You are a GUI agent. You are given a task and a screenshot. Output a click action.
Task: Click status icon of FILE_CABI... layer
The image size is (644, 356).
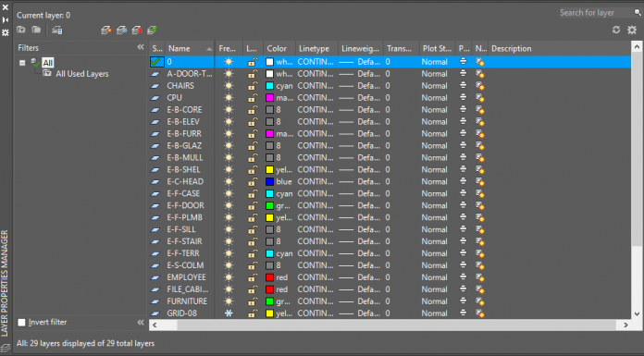point(155,289)
